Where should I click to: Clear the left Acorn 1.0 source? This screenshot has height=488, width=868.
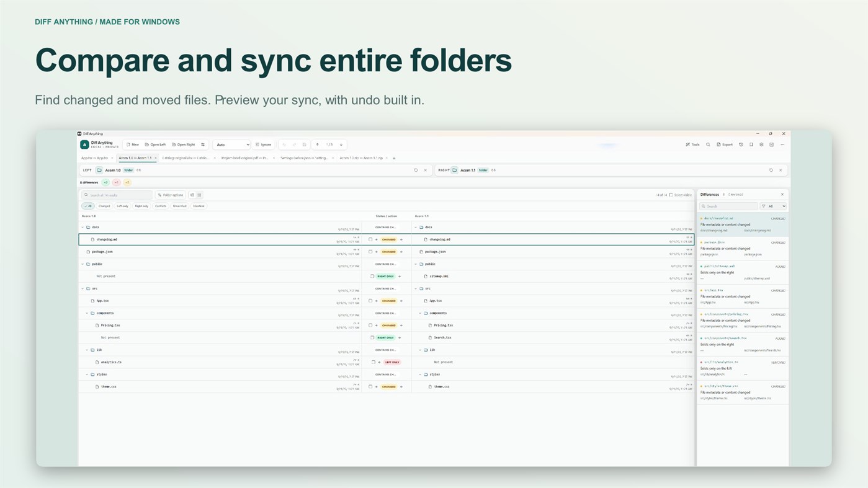425,170
